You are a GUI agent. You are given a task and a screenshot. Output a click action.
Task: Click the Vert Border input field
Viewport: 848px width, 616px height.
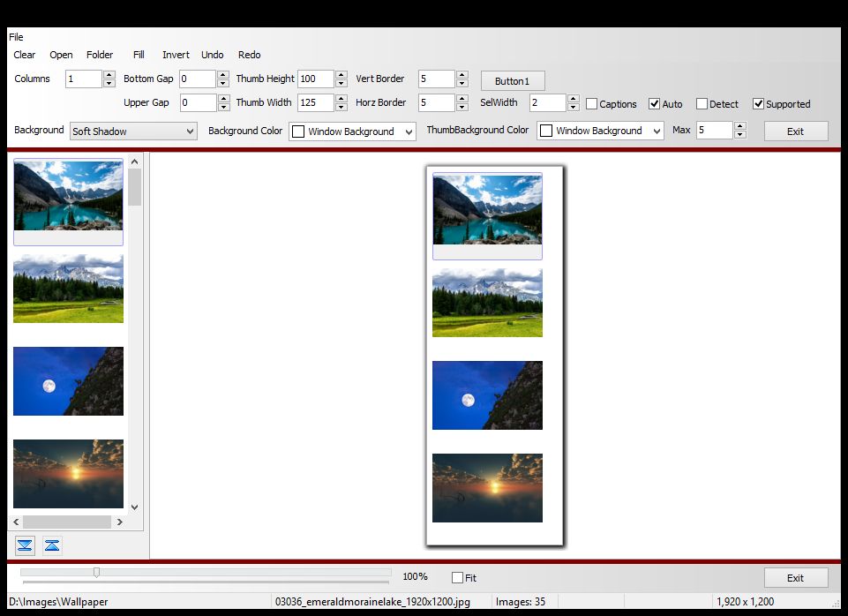point(437,79)
